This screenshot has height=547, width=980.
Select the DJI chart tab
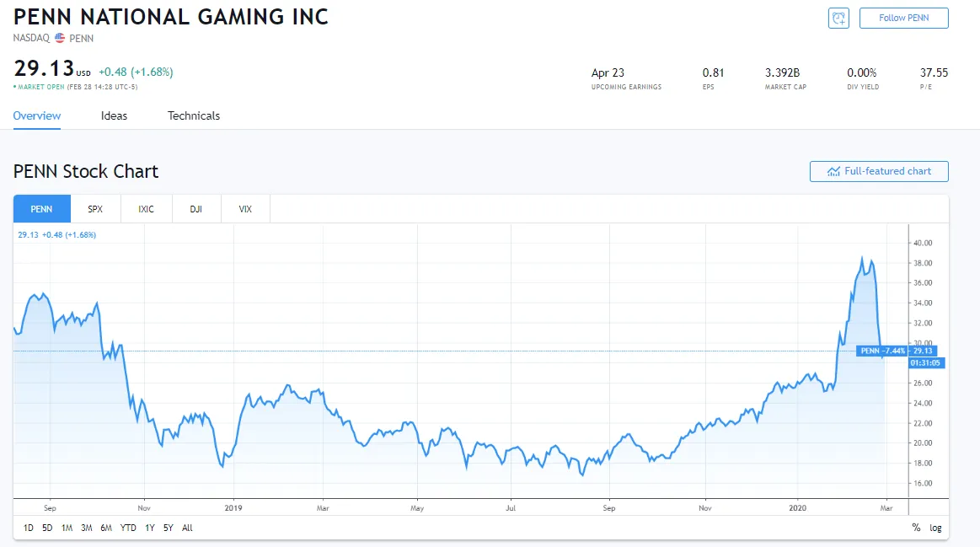point(196,209)
